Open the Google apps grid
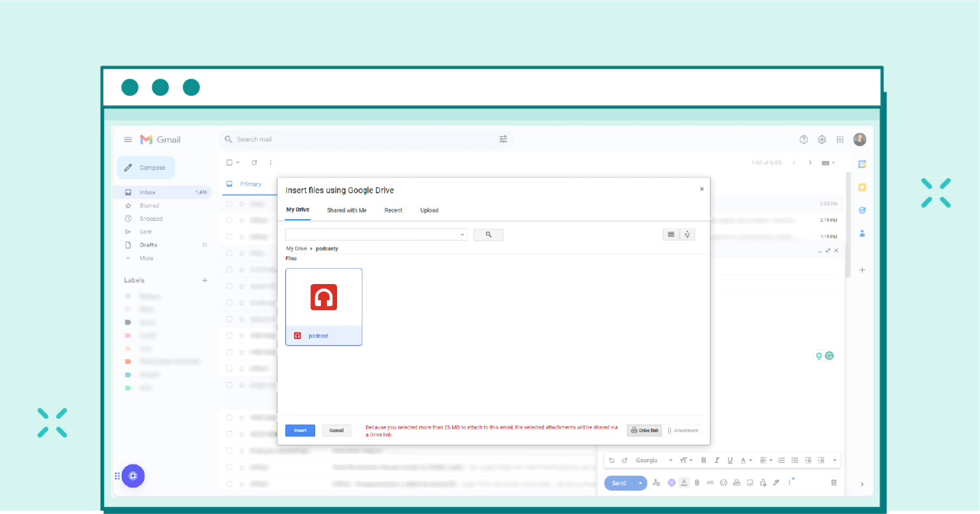 (840, 139)
